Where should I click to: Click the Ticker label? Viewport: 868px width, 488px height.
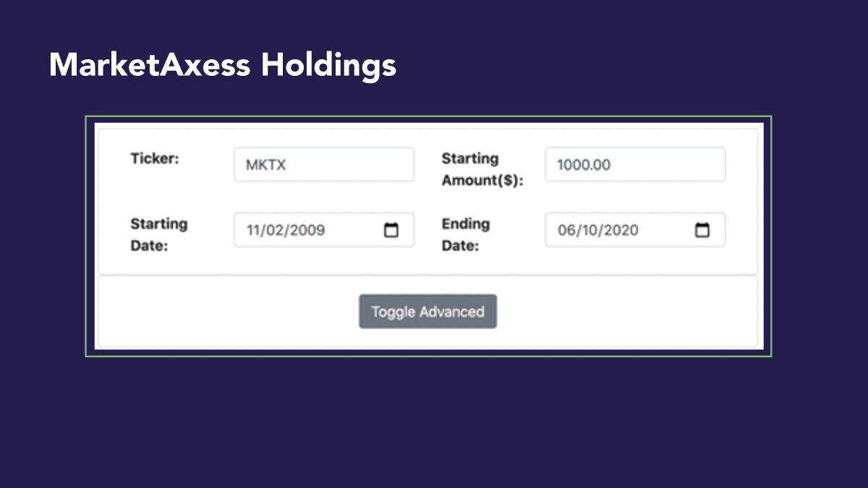coord(155,158)
